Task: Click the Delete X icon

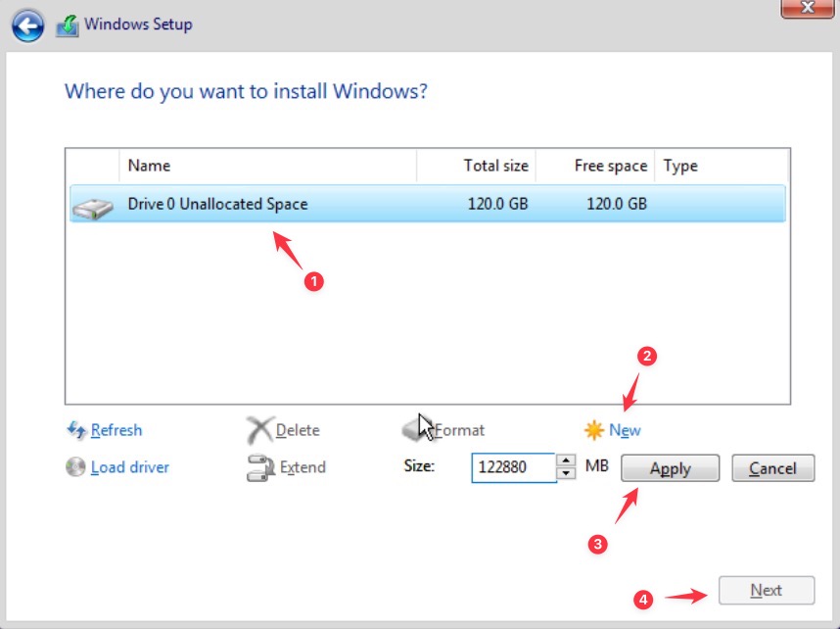Action: pos(259,430)
